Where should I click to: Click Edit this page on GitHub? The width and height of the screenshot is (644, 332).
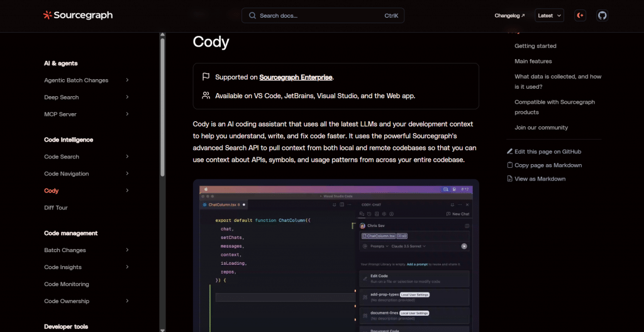[548, 152]
